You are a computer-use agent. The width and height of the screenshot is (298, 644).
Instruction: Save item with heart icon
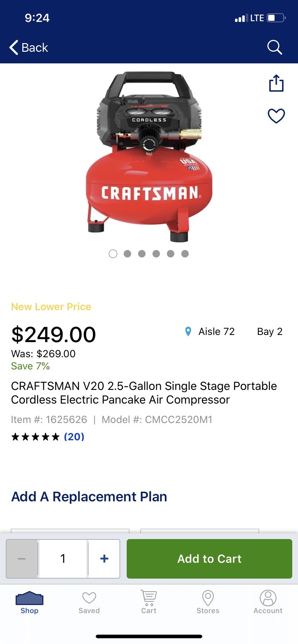point(276,116)
